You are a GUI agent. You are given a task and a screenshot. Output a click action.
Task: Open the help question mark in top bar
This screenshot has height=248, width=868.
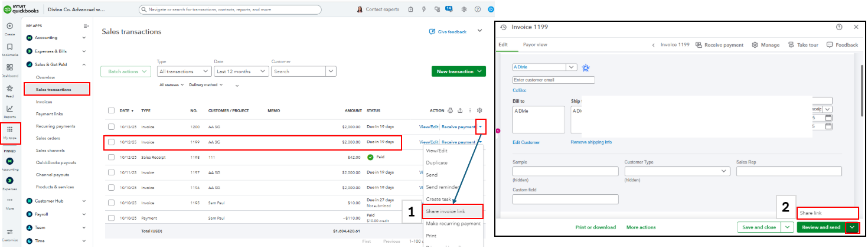tap(478, 9)
